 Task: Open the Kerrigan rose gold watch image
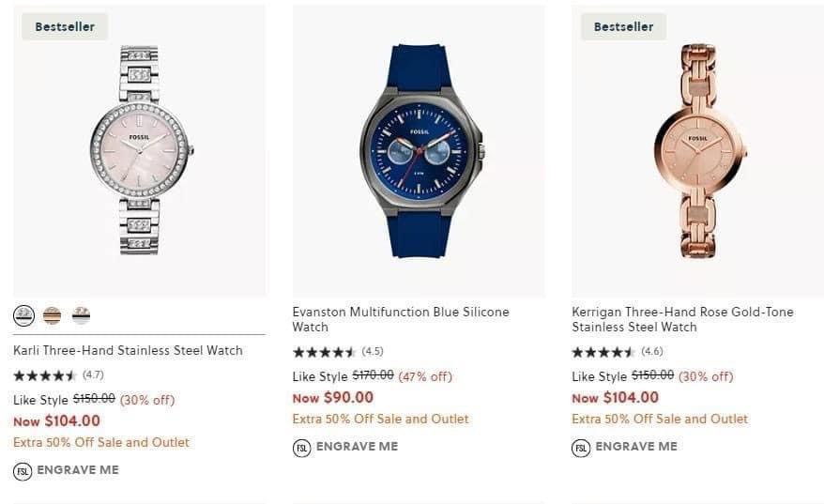pos(698,150)
